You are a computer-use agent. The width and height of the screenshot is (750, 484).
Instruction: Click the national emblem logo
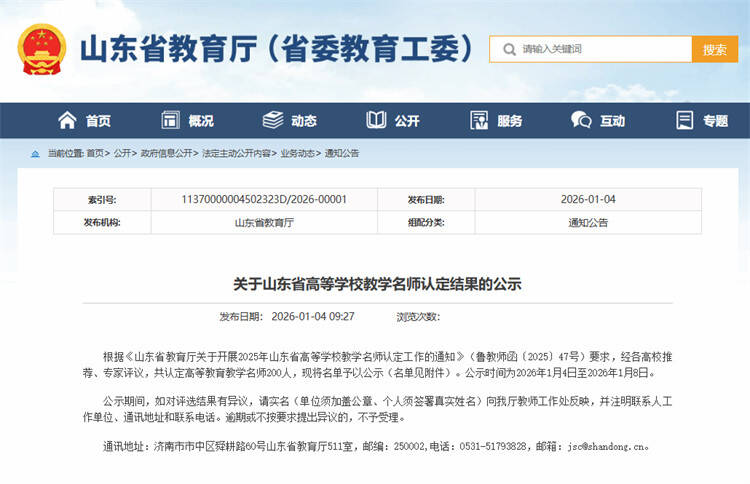(x=42, y=50)
